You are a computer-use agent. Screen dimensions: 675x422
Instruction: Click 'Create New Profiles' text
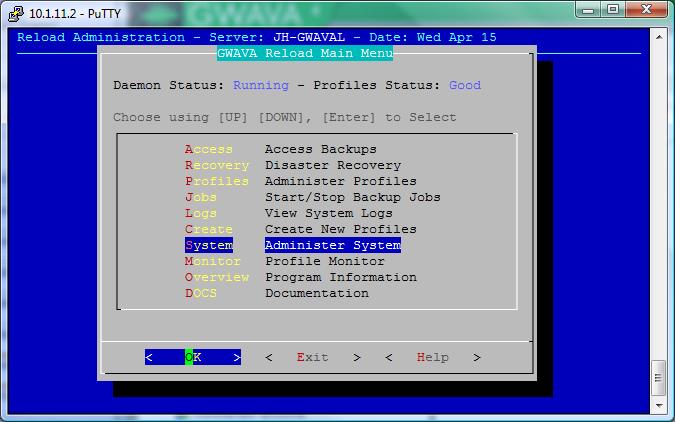coord(341,229)
